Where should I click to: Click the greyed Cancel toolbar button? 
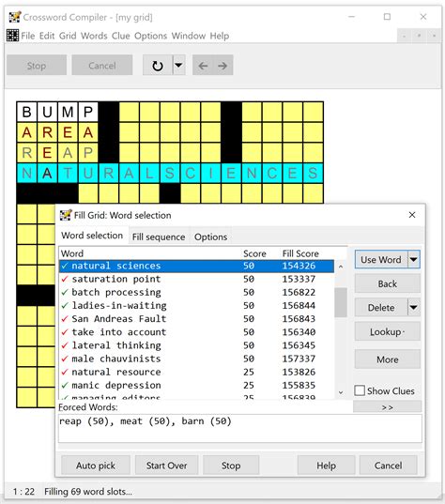(102, 66)
